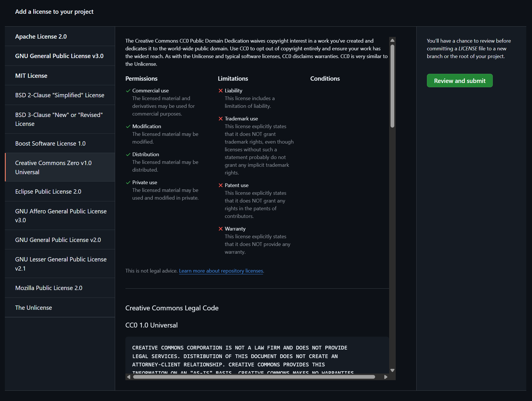Click the 'Liability' limitation label

pos(234,91)
